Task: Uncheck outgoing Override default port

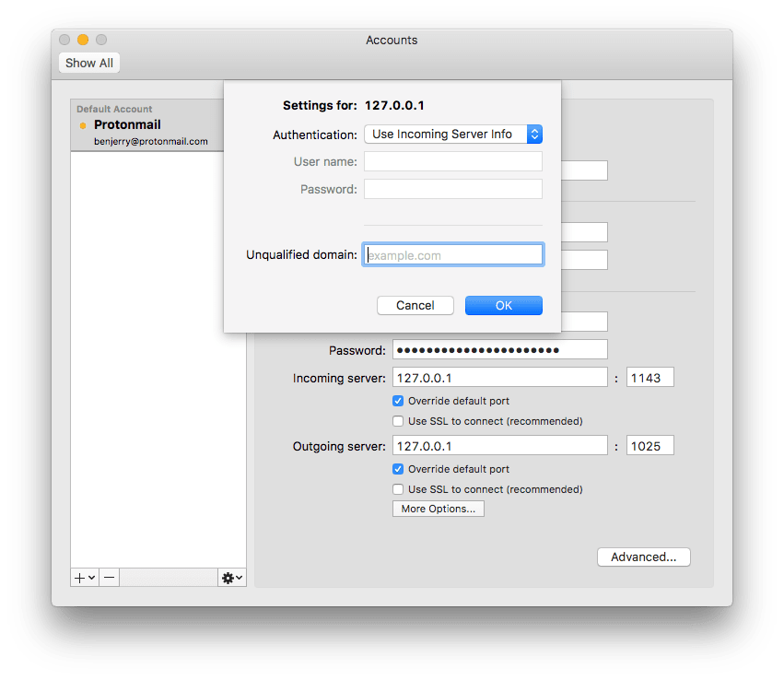Action: (398, 469)
